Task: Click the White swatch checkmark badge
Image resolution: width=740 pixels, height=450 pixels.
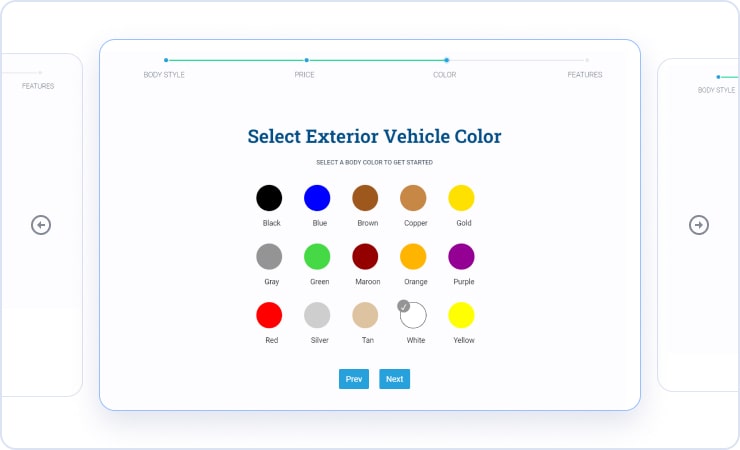Action: [x=404, y=306]
